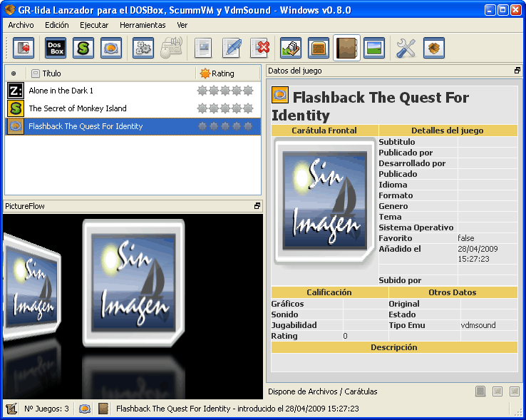The image size is (526, 420).
Task: Click the Carátula Frontal cover image
Action: click(324, 201)
